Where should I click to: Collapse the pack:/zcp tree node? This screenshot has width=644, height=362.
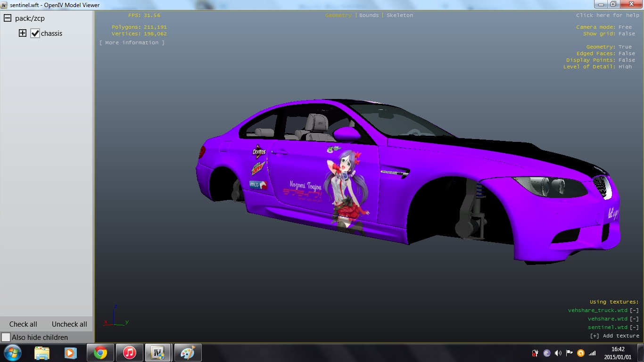[x=8, y=18]
